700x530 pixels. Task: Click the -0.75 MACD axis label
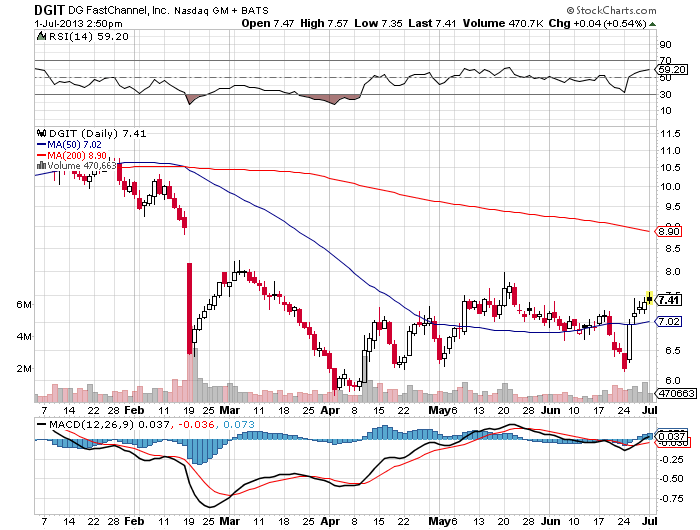pyautogui.click(x=671, y=498)
